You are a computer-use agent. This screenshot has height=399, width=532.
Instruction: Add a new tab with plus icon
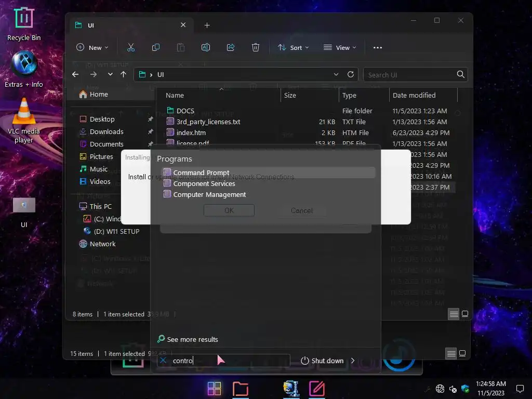pyautogui.click(x=207, y=25)
